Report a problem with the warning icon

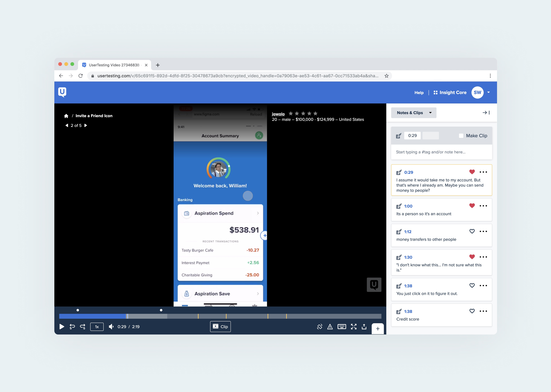[330, 327]
